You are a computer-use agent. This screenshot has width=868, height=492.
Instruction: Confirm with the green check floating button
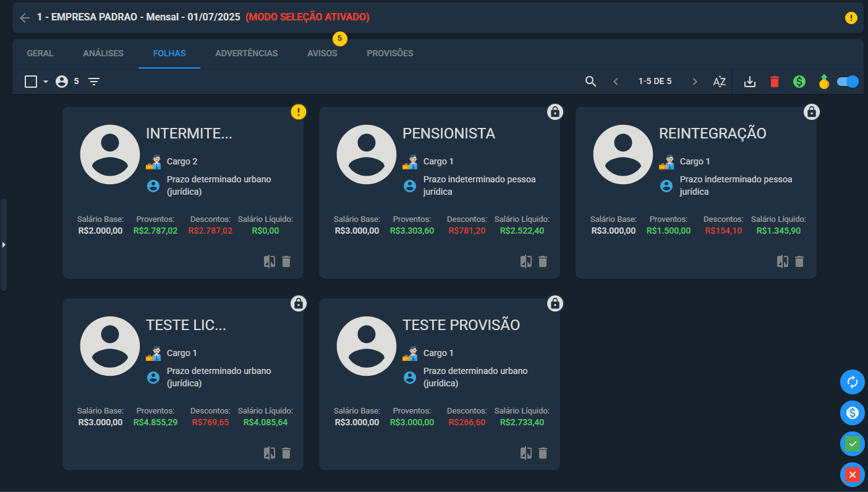click(x=853, y=444)
